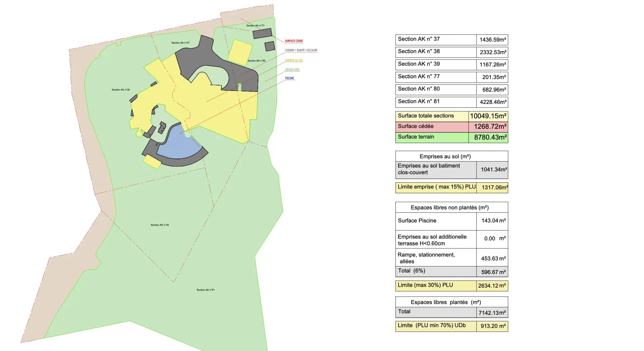Select the EMPRISE AU SOL legend label

click(294, 60)
